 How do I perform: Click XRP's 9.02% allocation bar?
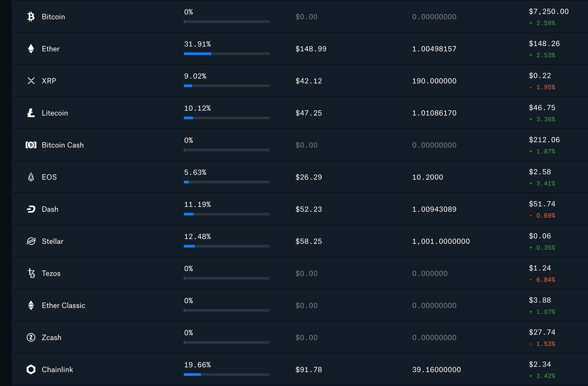[227, 86]
